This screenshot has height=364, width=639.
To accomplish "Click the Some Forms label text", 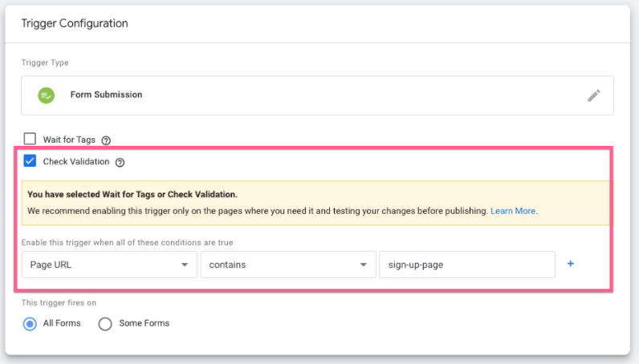I will [144, 324].
